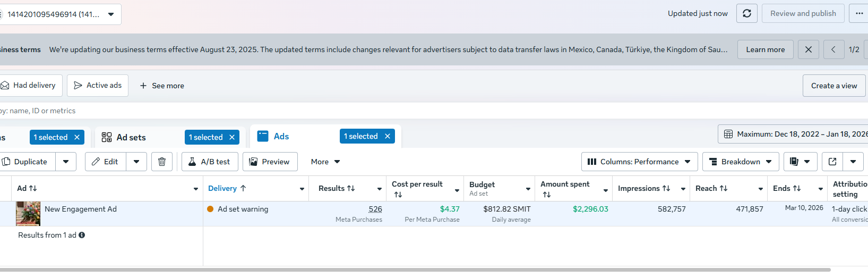Open the three-dot more options menu
Viewport: 868px width, 277px height.
point(859,13)
